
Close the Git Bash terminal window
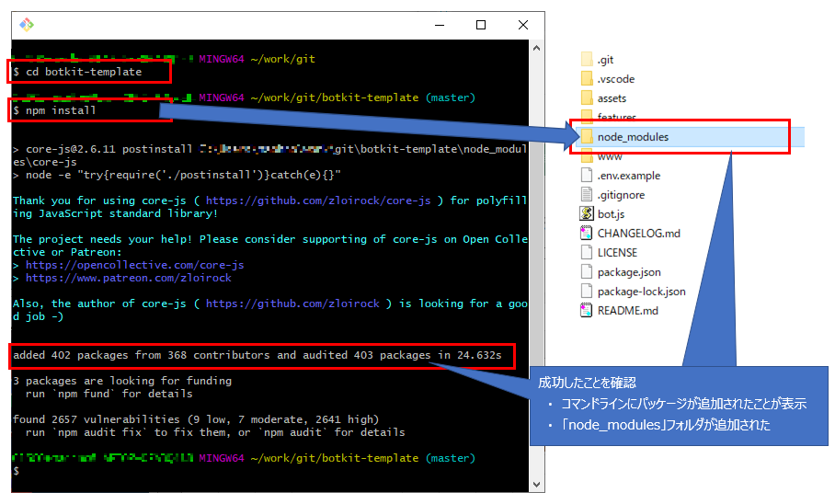[x=523, y=25]
